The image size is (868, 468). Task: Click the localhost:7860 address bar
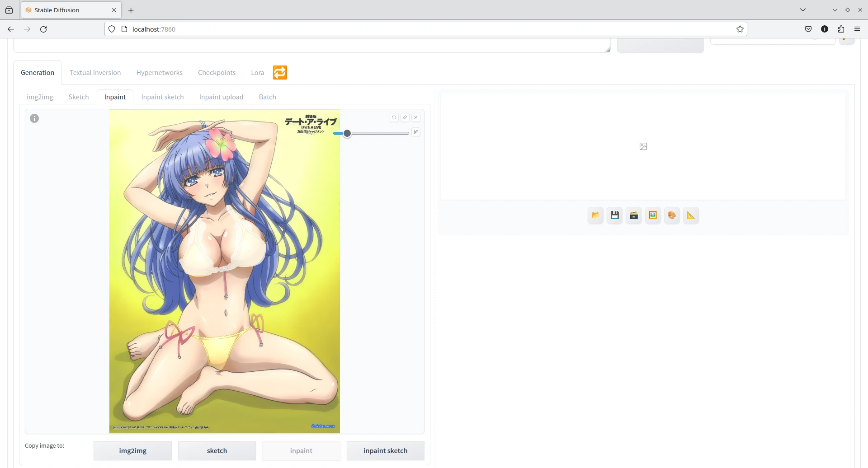point(425,29)
